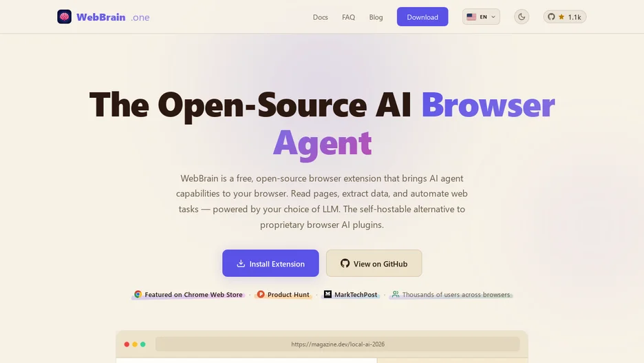Click the chevron arrow in language selector
This screenshot has height=363, width=644.
click(493, 17)
